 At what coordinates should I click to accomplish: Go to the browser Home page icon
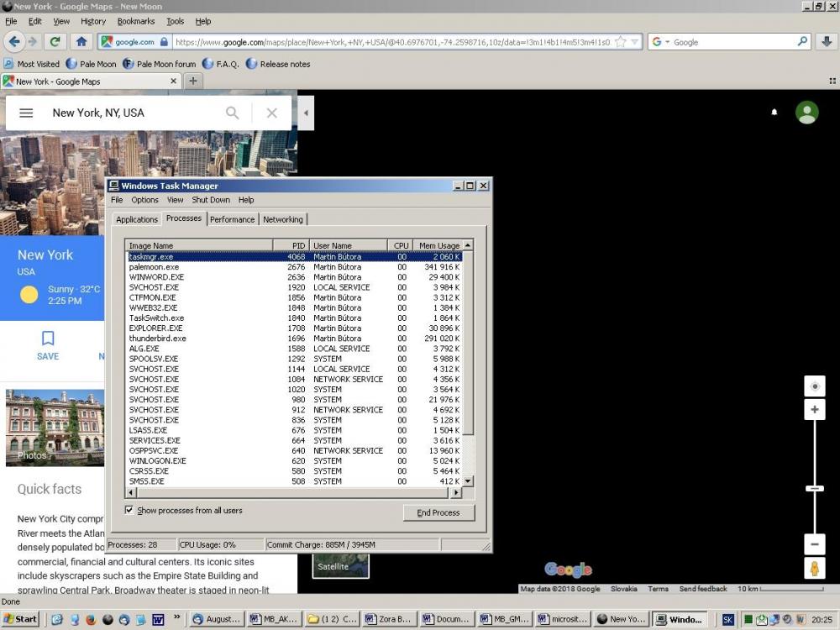tap(81, 41)
